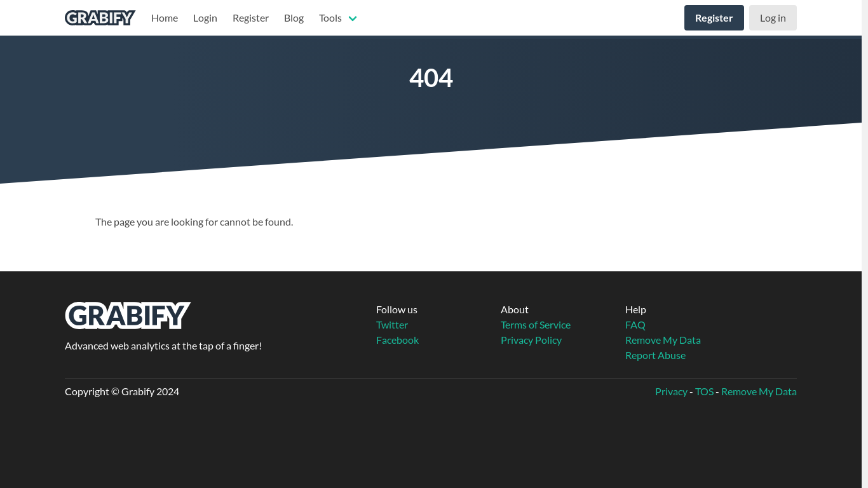Click the Log in button
The image size is (868, 488).
(773, 18)
